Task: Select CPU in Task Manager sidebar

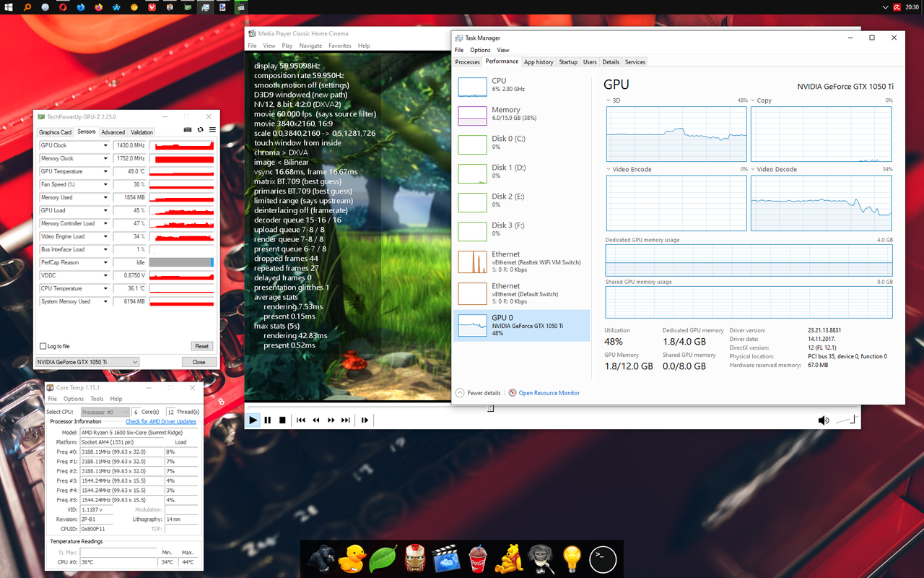Action: [521, 86]
